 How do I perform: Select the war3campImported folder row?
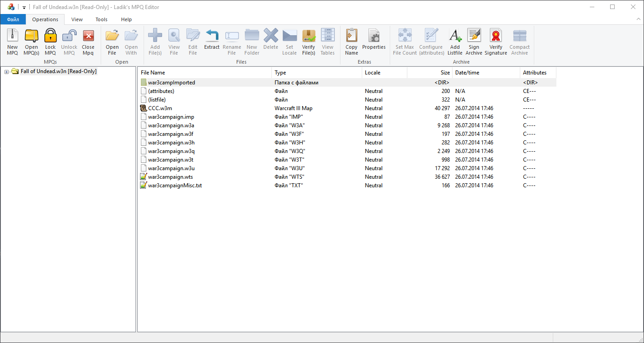(347, 83)
